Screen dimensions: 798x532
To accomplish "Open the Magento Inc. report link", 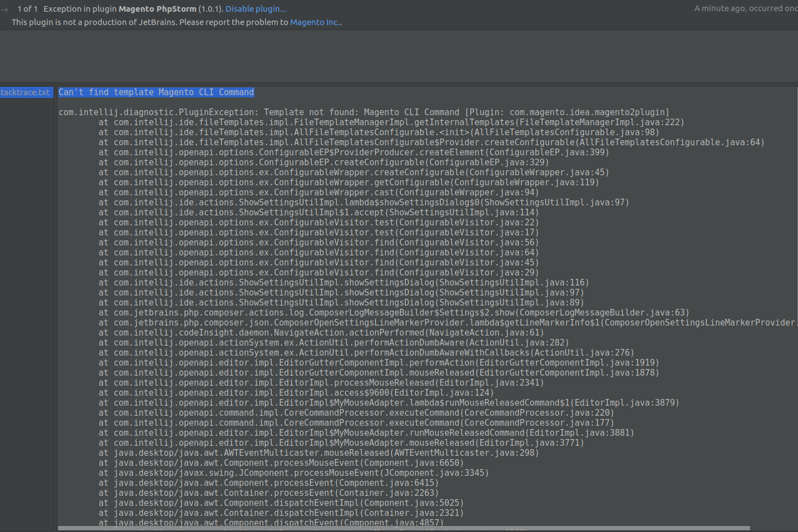I will click(x=314, y=22).
